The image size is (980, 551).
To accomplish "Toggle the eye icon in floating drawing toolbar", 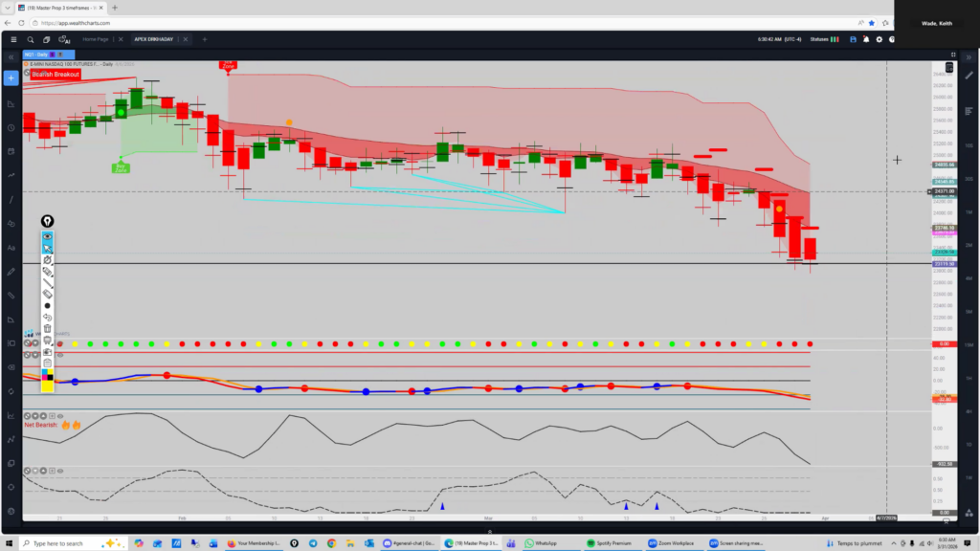I will pyautogui.click(x=47, y=235).
